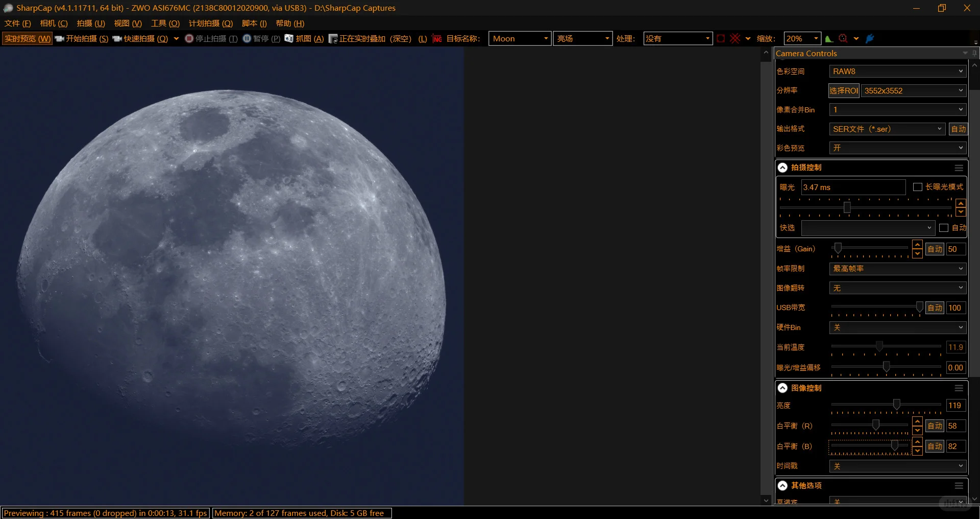
Task: Click the 实时预览 (W) button
Action: pyautogui.click(x=28, y=39)
